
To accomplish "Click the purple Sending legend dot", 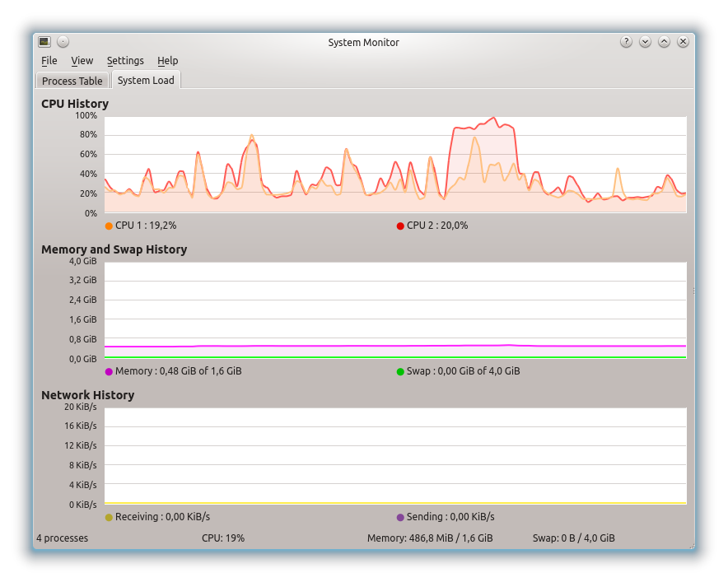I will pyautogui.click(x=400, y=517).
